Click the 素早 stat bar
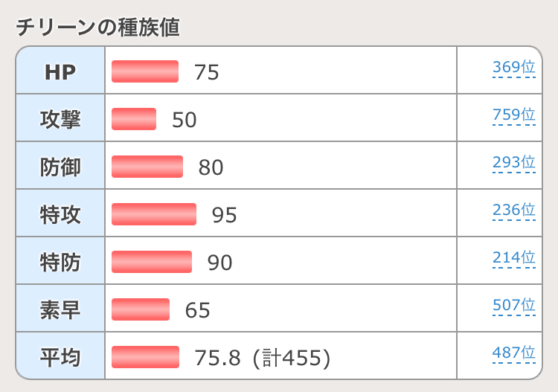 coord(141,309)
